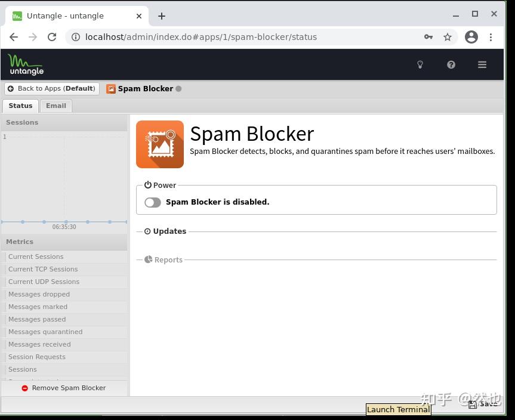Image resolution: width=515 pixels, height=420 pixels.
Task: Open the lightbulb suggestions icon
Action: click(420, 64)
